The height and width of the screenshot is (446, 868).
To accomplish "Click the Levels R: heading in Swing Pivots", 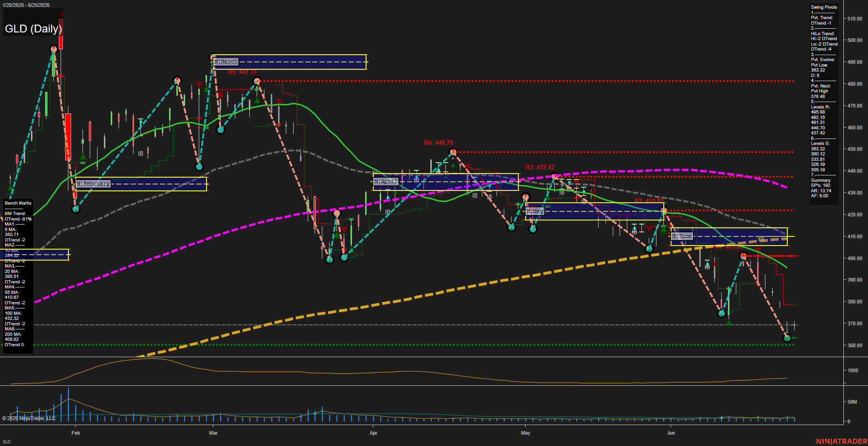I will pos(820,107).
